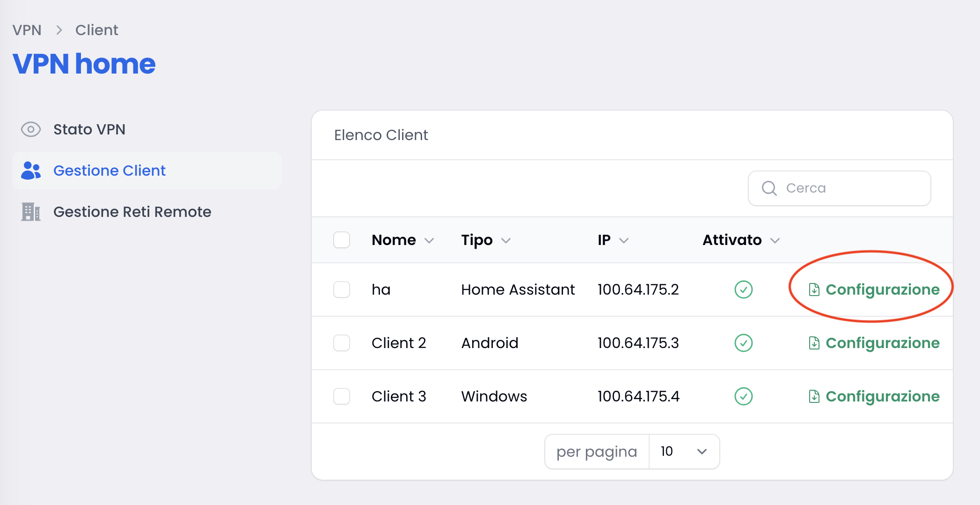Screen dimensions: 980x505
Task: Click the Attivato column header label
Action: point(732,240)
